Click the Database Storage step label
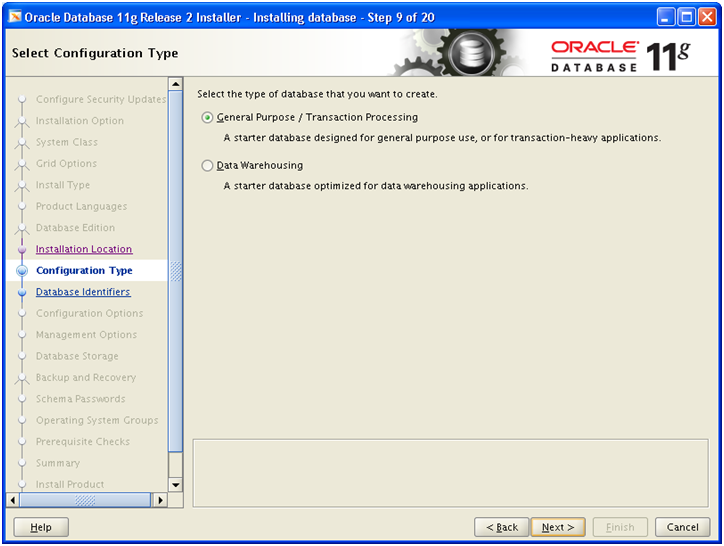This screenshot has width=724, height=546. (x=77, y=356)
